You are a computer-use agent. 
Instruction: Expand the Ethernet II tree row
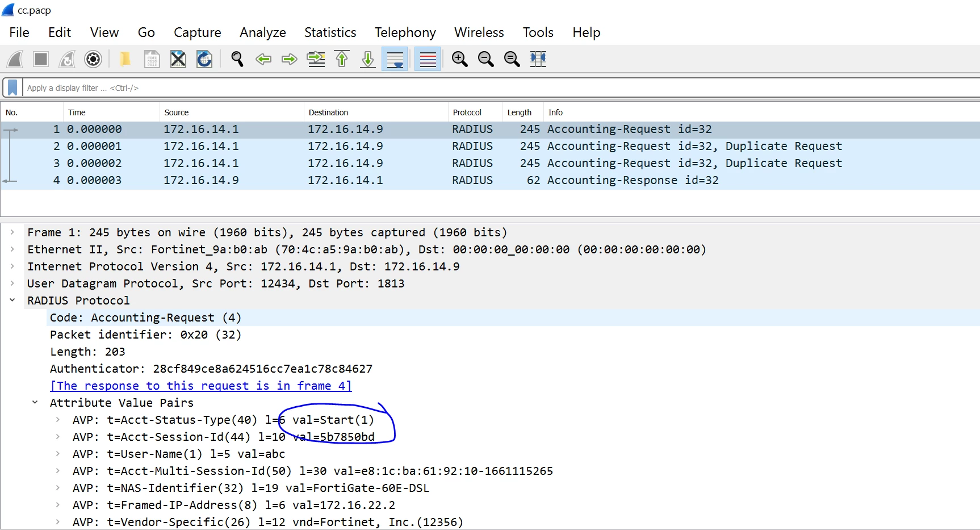point(12,249)
